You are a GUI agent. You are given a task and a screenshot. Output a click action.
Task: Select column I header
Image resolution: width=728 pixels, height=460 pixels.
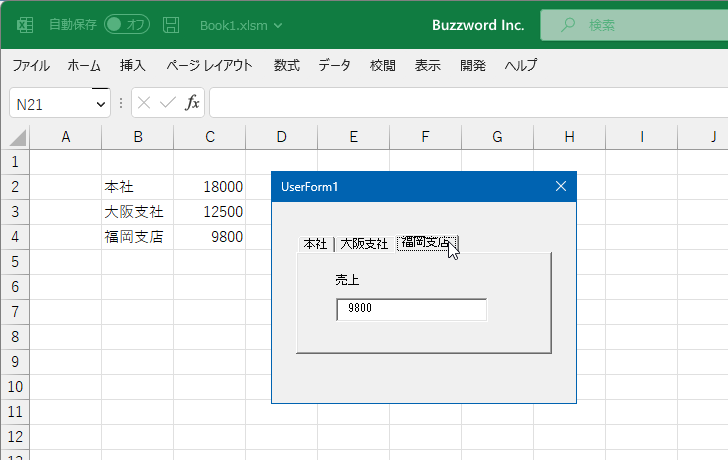click(x=642, y=137)
